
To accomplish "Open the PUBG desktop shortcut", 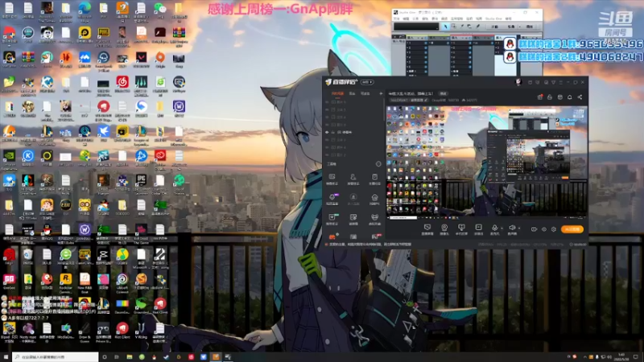I will (x=104, y=35).
